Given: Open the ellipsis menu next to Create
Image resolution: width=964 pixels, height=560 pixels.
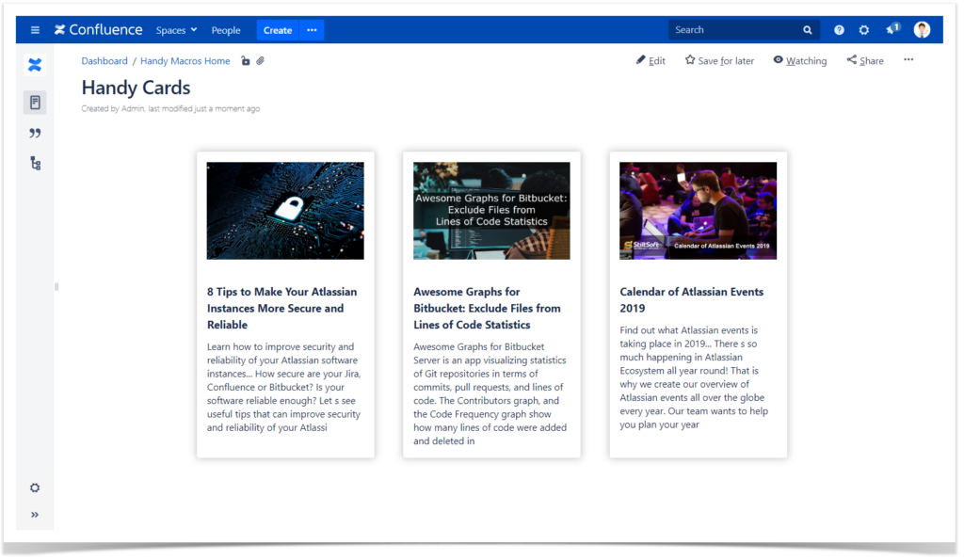Looking at the screenshot, I should pyautogui.click(x=311, y=29).
